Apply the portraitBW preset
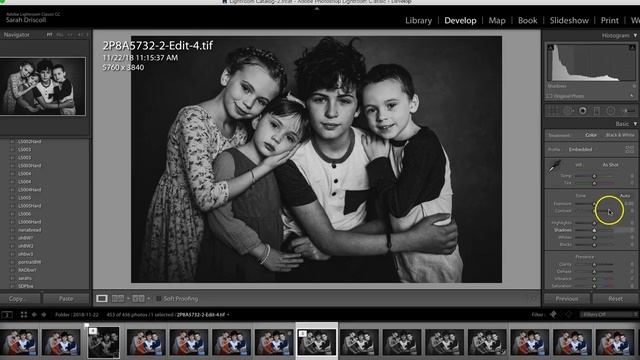Viewport: 640px width, 360px height. point(29,262)
